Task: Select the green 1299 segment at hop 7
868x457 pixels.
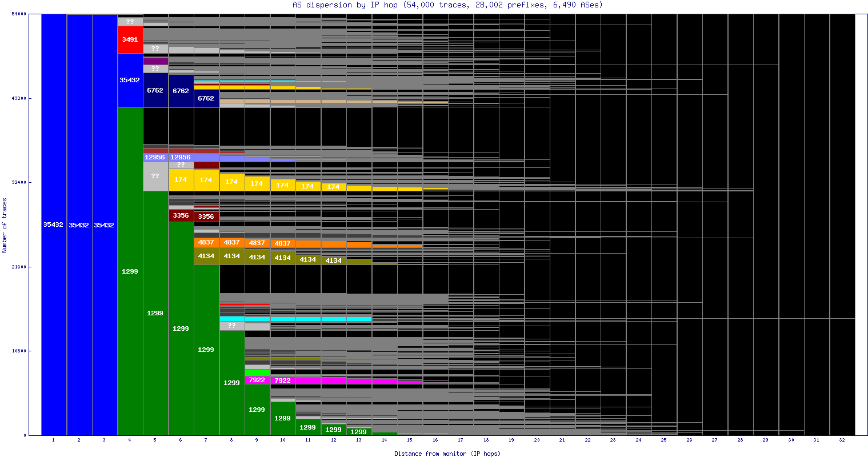Action: (x=206, y=350)
